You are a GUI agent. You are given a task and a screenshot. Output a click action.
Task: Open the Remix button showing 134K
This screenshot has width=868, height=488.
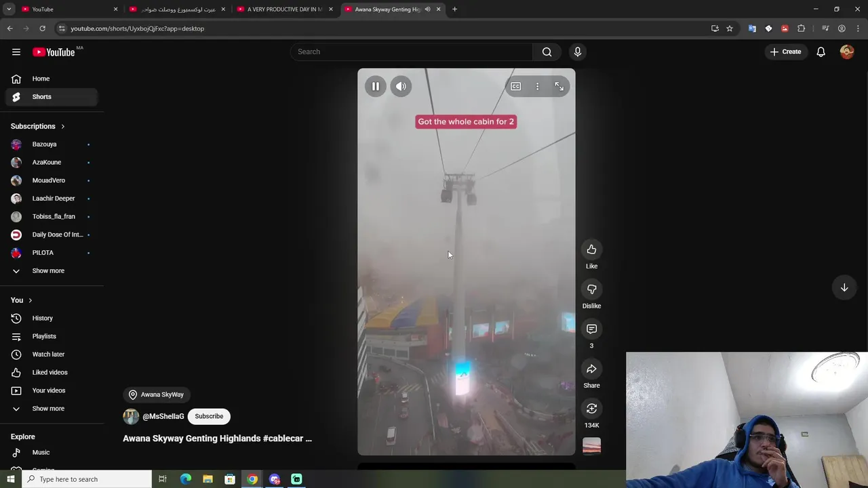pyautogui.click(x=591, y=409)
